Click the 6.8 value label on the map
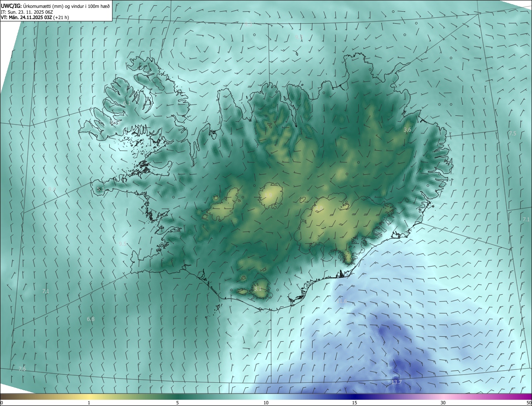 pos(91,319)
